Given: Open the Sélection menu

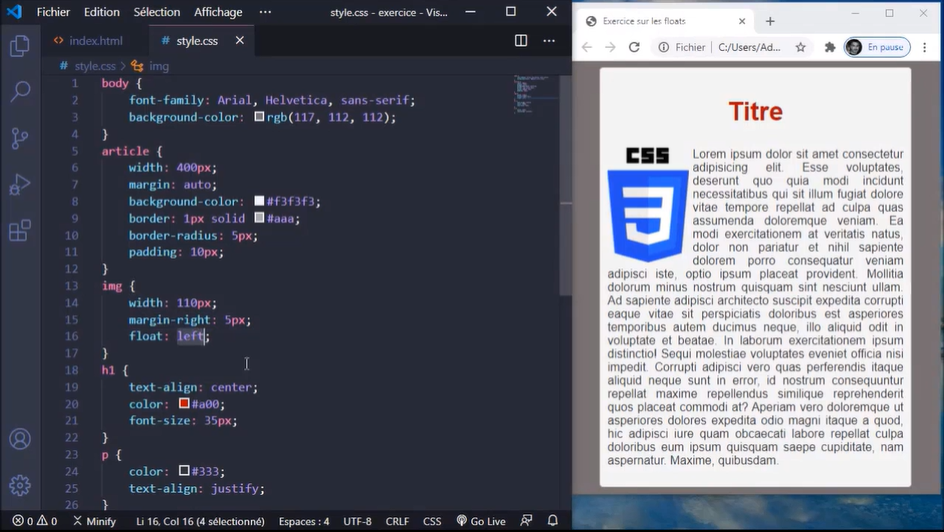Looking at the screenshot, I should [157, 12].
